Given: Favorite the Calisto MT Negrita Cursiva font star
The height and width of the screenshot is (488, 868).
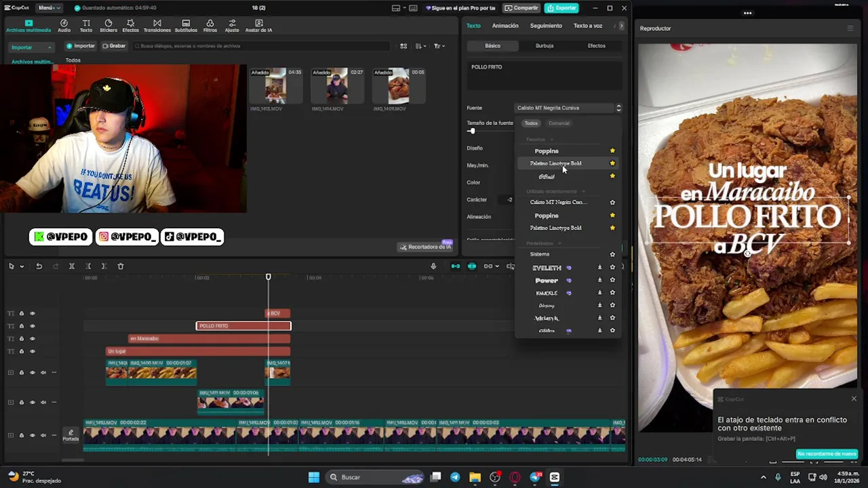Looking at the screenshot, I should pyautogui.click(x=612, y=202).
